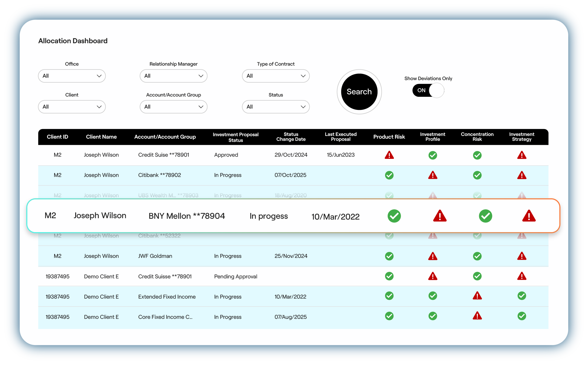588x365 pixels.
Task: Expand the Status filter dropdown
Action: [275, 107]
